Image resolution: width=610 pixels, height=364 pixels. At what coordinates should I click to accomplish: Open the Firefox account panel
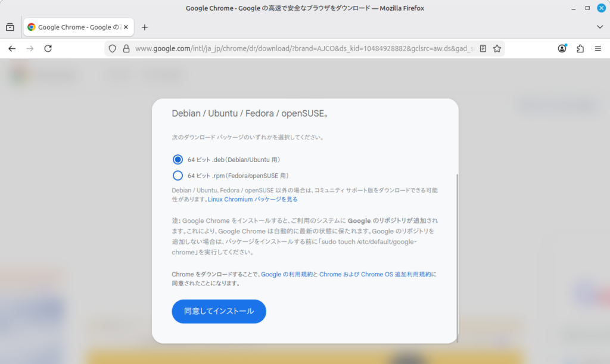click(562, 49)
